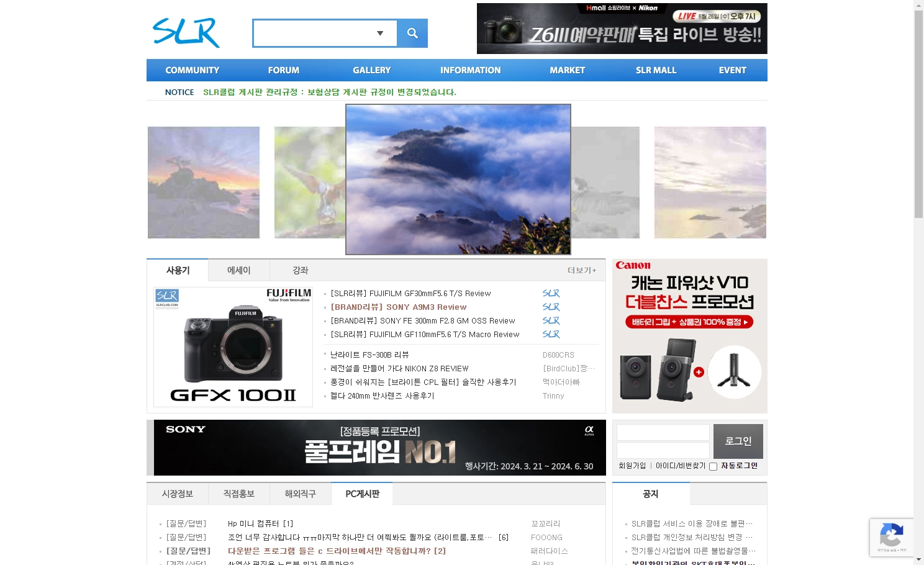Switch to the 직접홍보 tab
This screenshot has height=565, width=924.
(x=239, y=494)
